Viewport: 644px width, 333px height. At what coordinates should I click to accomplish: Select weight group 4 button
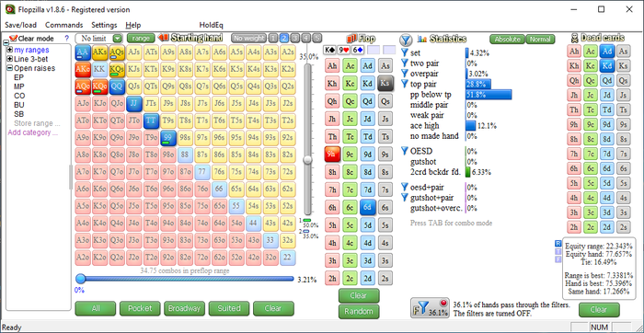click(305, 39)
